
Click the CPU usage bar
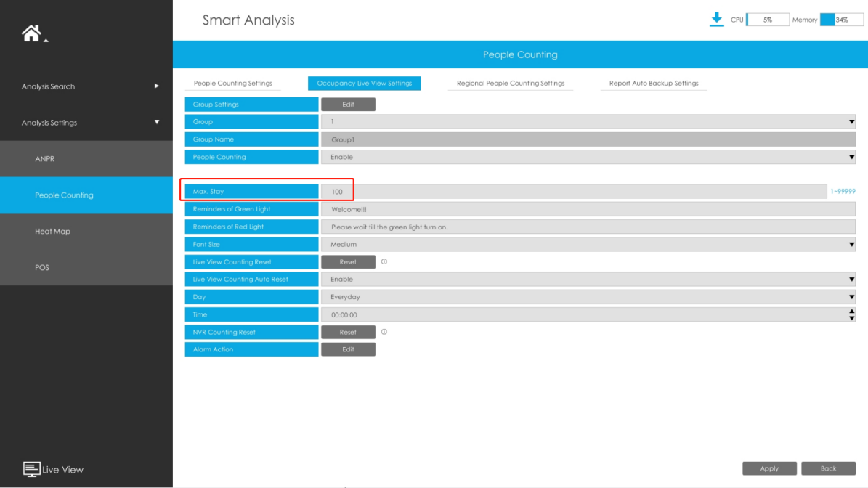(767, 20)
